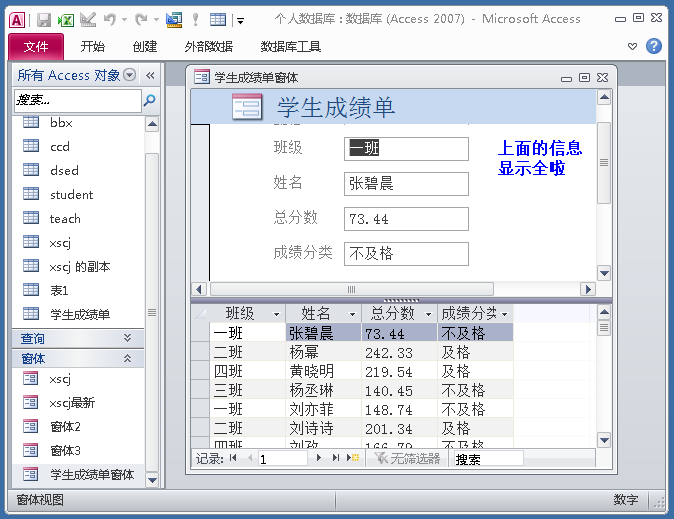Click the datasheet scroll down arrow
The image size is (674, 519).
click(x=604, y=440)
